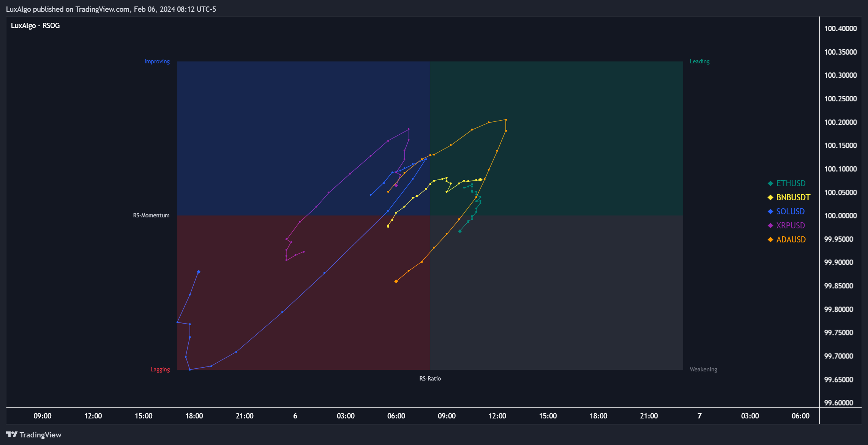Click the LuxAlgo published header text

click(x=111, y=9)
